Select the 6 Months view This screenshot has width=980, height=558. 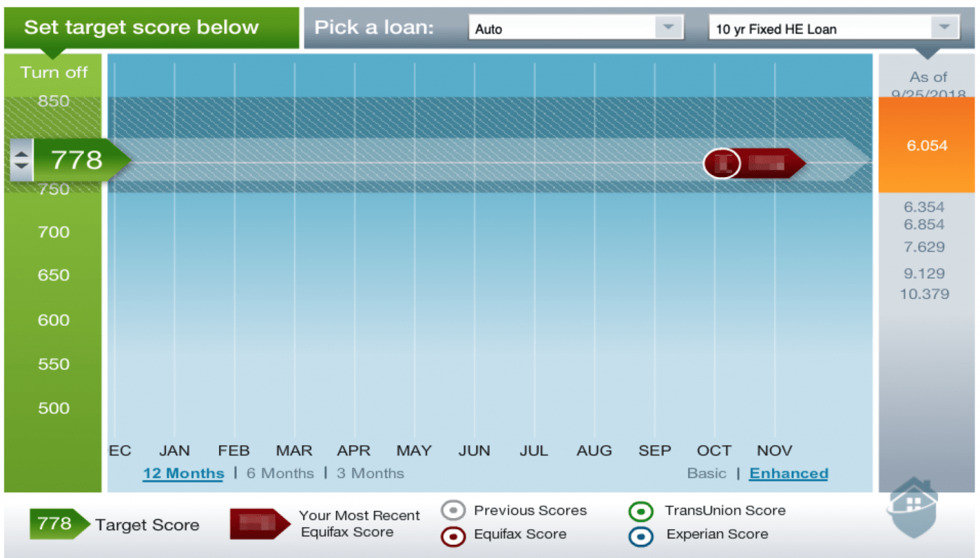click(x=280, y=473)
